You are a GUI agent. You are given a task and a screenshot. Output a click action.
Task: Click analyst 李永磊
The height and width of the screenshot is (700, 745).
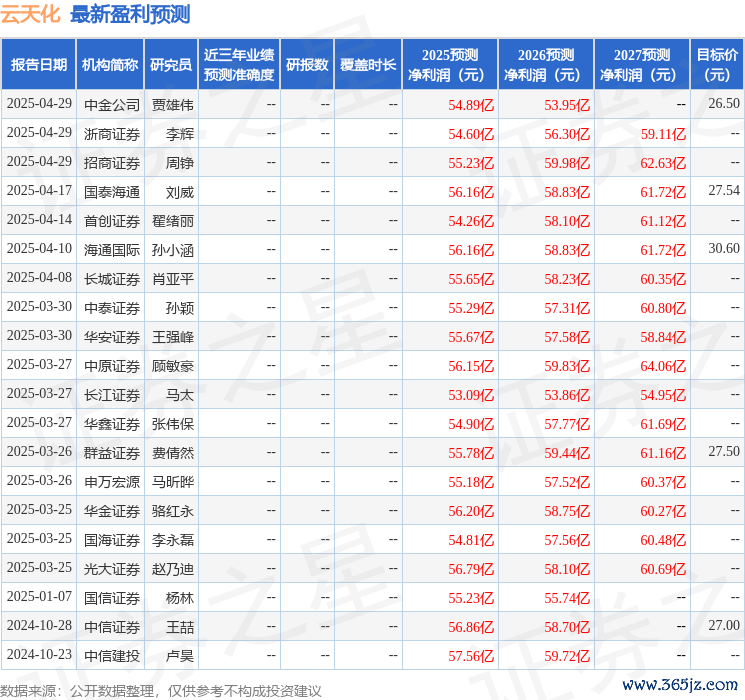(172, 540)
